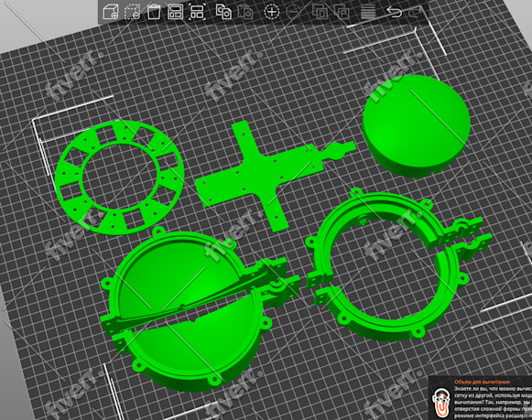Click the Remove instance minus icon
Image resolution: width=532 pixels, height=420 pixels.
coord(293,12)
